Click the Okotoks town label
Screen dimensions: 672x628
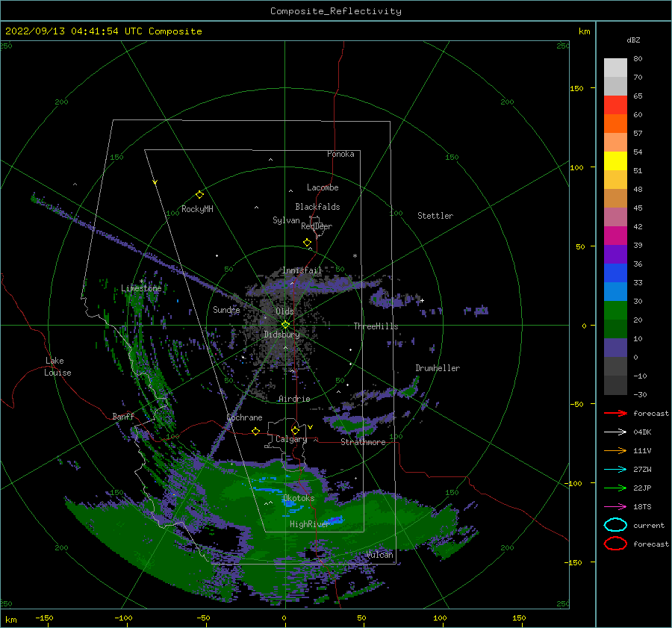click(x=299, y=498)
